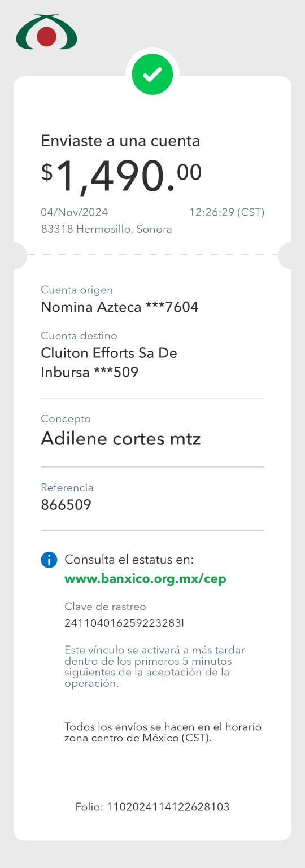Open the www.banxico.org.mx/cep link
Viewport: 305px width, 868px height.
click(x=145, y=579)
